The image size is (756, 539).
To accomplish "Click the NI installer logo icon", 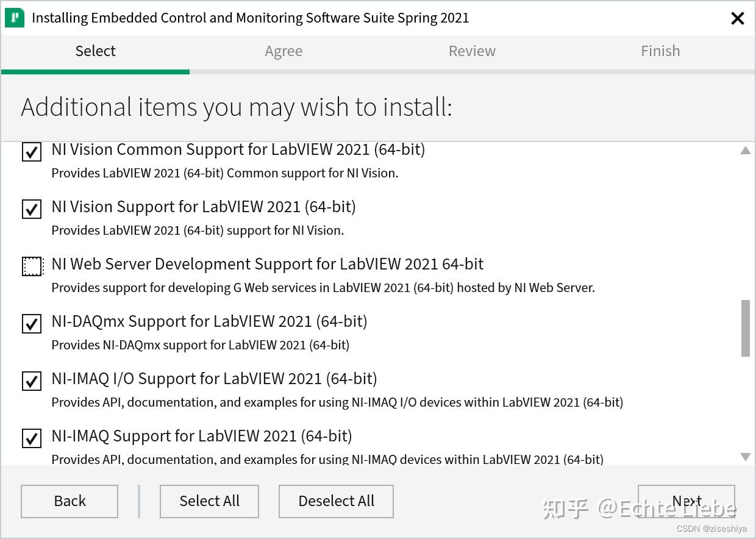I will [x=13, y=17].
